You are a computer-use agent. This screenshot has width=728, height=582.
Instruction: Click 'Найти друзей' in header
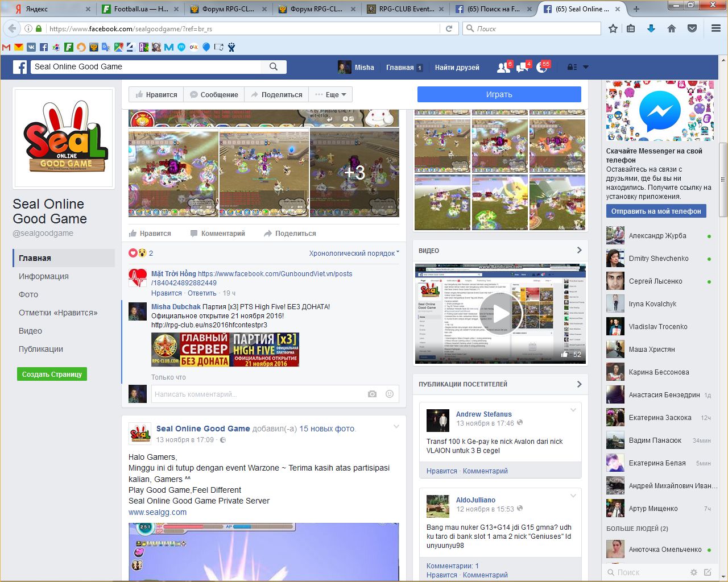click(457, 67)
